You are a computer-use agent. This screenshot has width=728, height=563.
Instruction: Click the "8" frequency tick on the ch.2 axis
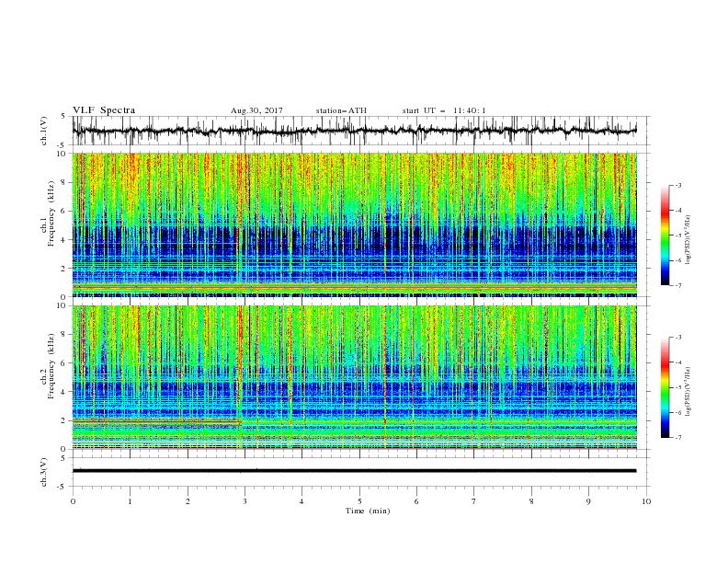tap(65, 335)
